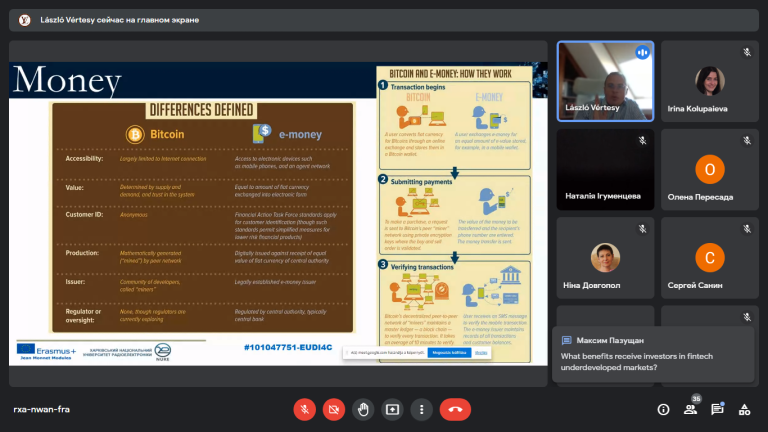Click the DIFFERENCES DEFINED heading
The image size is (768, 432).
click(201, 110)
